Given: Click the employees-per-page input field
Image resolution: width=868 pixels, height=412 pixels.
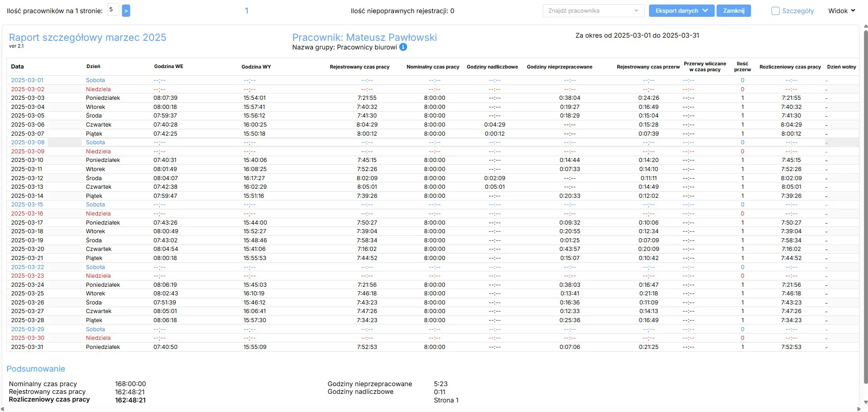Looking at the screenshot, I should tap(113, 10).
